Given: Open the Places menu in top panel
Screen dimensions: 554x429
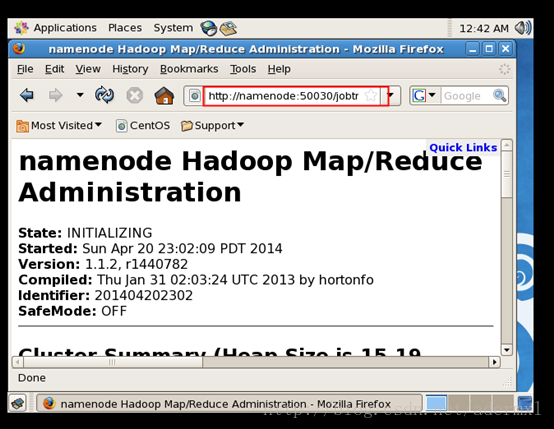Looking at the screenshot, I should tap(125, 28).
